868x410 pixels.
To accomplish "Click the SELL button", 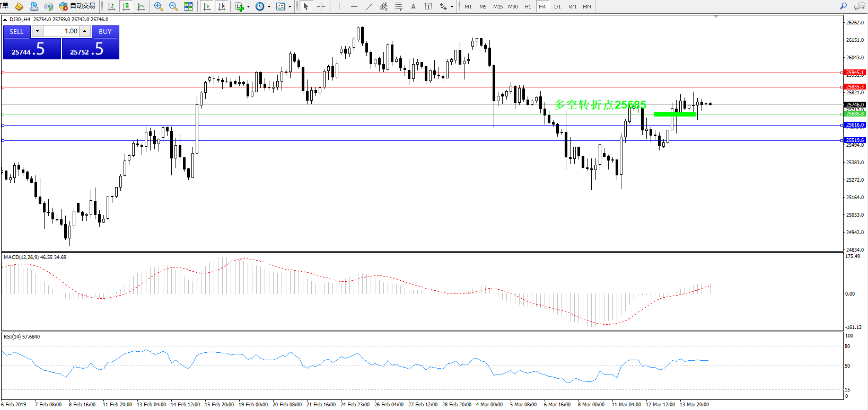I will [x=16, y=31].
